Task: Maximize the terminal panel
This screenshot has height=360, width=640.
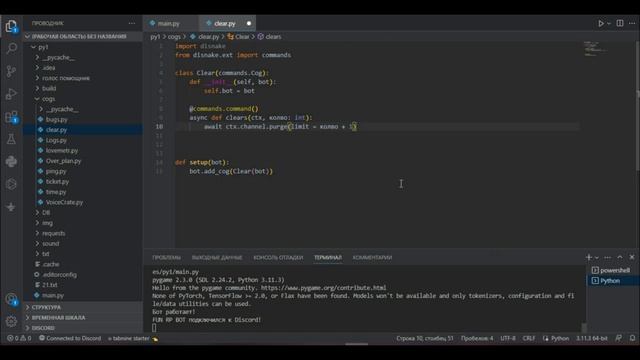Action: point(620,257)
